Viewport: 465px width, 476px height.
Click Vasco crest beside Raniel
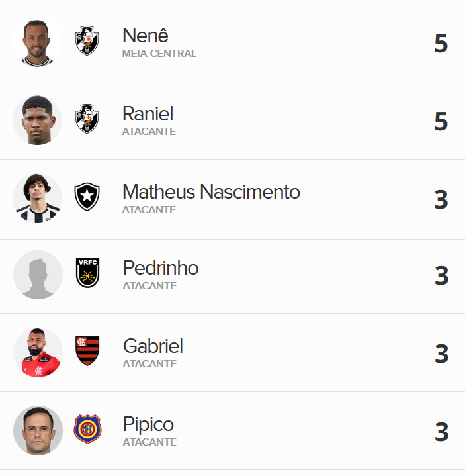87,119
